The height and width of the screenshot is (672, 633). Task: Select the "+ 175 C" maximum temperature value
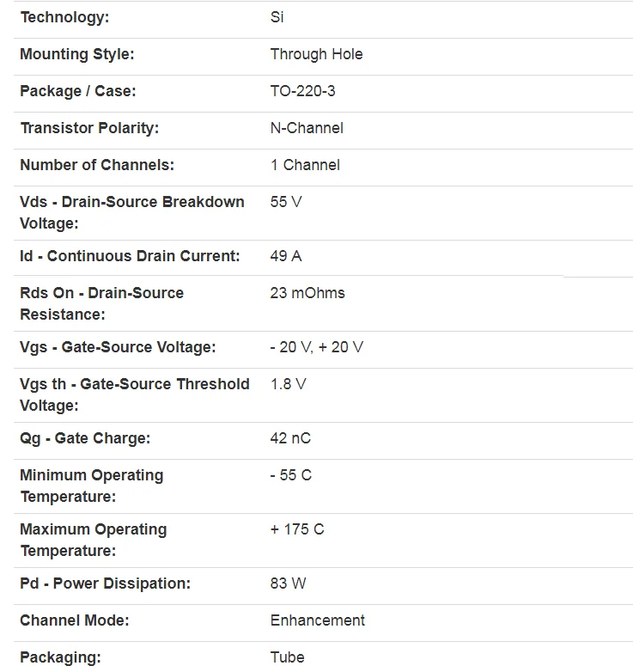(297, 529)
